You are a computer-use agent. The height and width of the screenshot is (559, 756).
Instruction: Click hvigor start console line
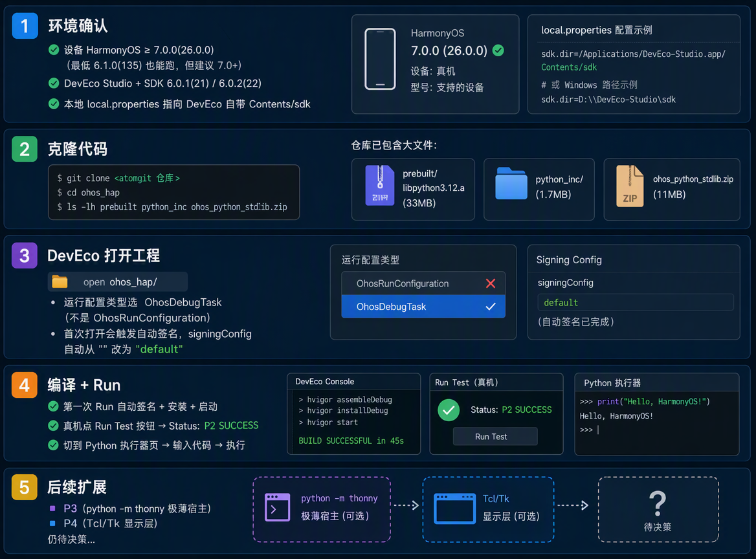click(328, 422)
